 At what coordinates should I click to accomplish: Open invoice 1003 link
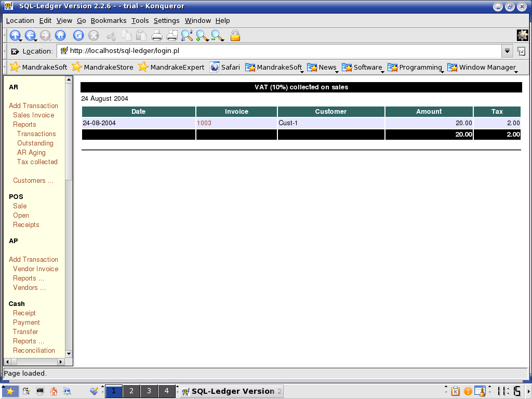click(x=204, y=123)
